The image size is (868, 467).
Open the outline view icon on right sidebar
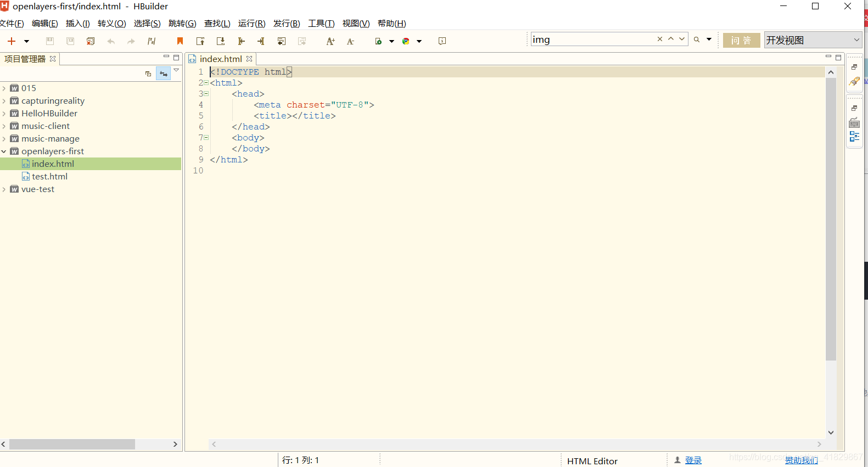[854, 136]
